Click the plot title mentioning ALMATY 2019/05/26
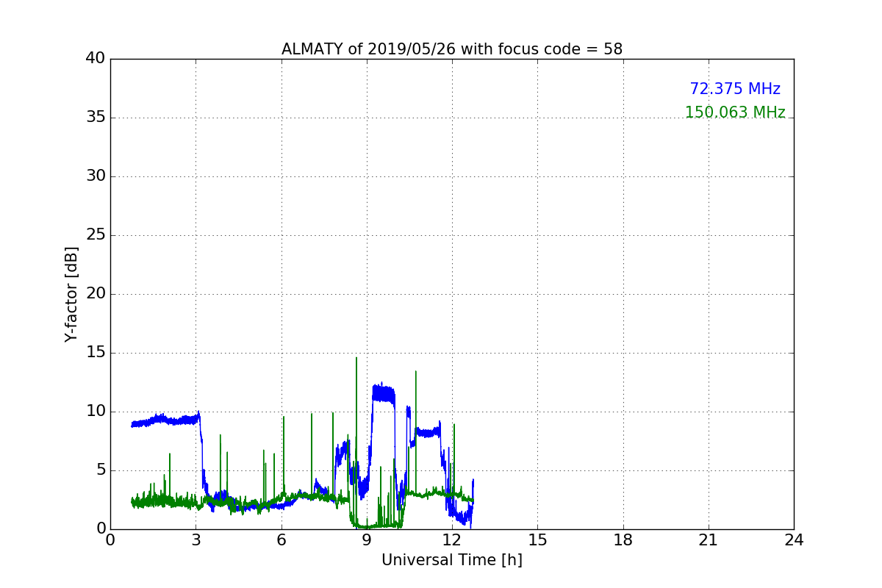Screen dimensions: 882x588 [x=452, y=49]
